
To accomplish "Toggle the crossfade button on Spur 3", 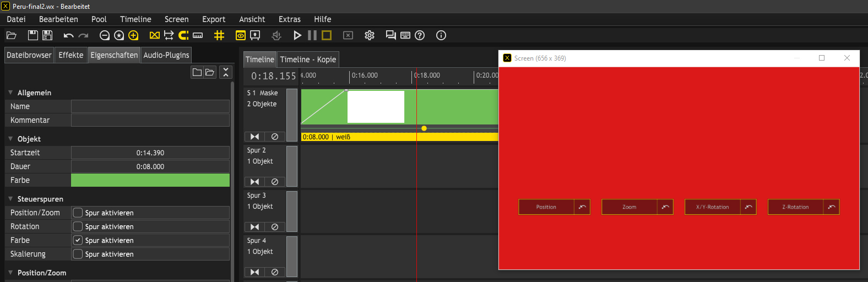I will (x=254, y=227).
